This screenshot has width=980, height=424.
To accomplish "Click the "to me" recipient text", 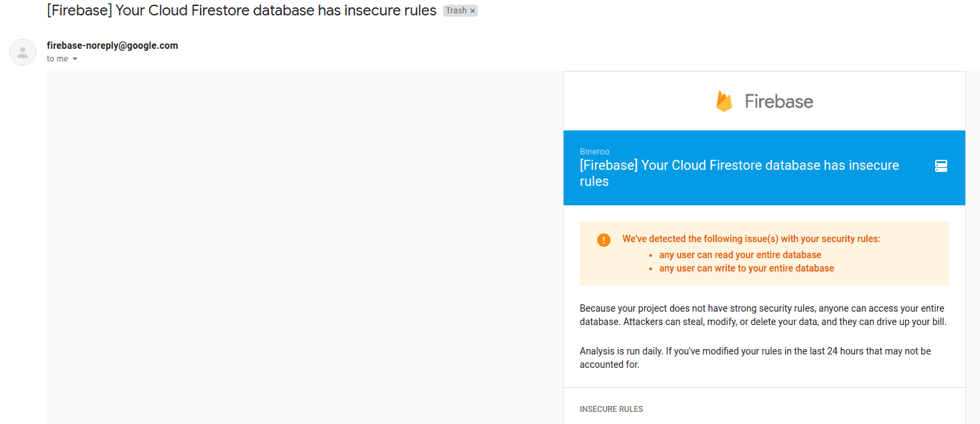I will 58,59.
